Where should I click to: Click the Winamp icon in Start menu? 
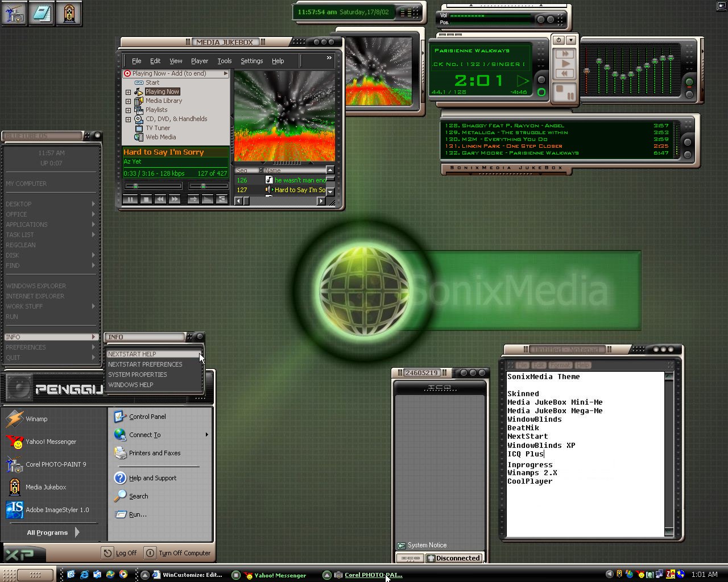tap(14, 419)
